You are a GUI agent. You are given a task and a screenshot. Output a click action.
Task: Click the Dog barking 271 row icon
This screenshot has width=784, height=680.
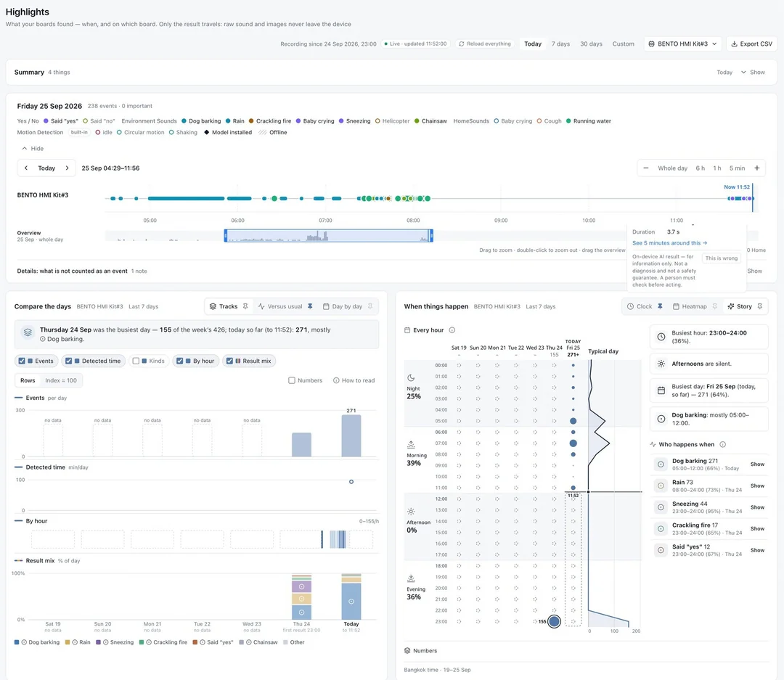tap(661, 464)
